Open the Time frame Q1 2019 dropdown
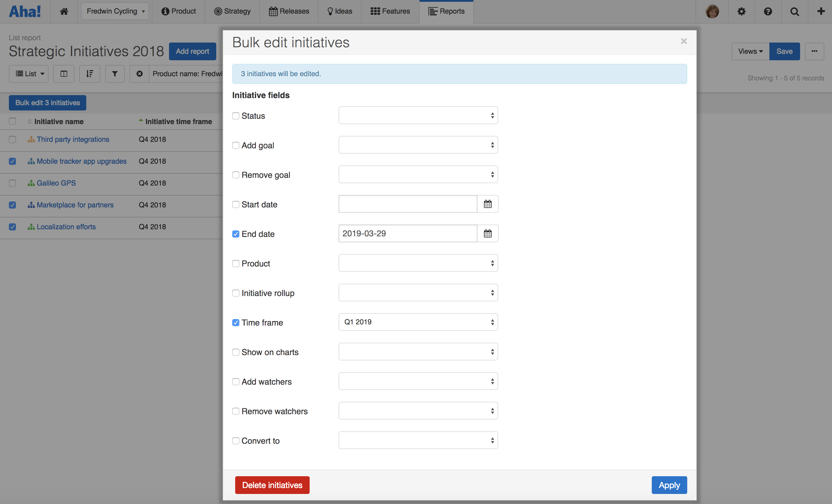Viewport: 832px width, 504px height. pos(418,322)
